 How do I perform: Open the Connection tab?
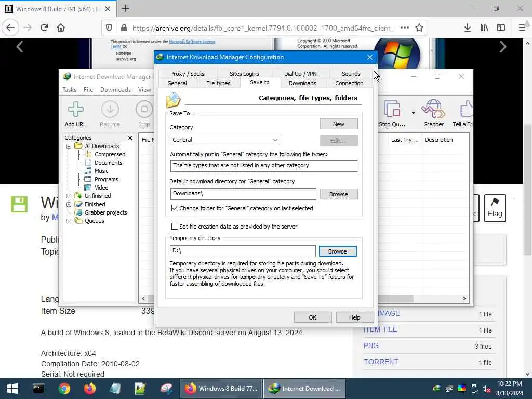[349, 83]
